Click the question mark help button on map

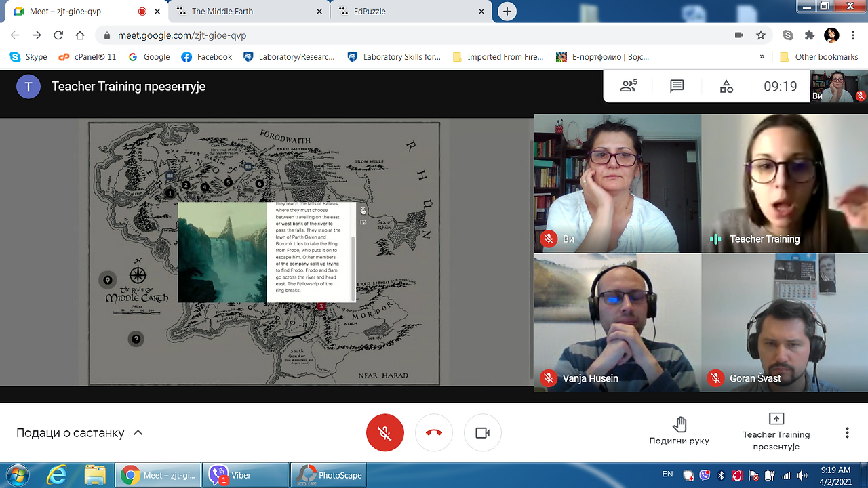click(136, 339)
